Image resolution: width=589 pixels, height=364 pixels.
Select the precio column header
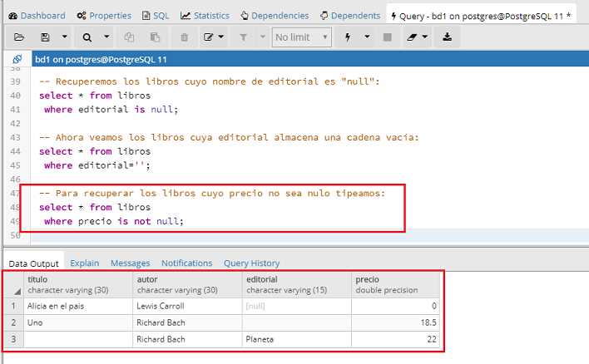(395, 284)
